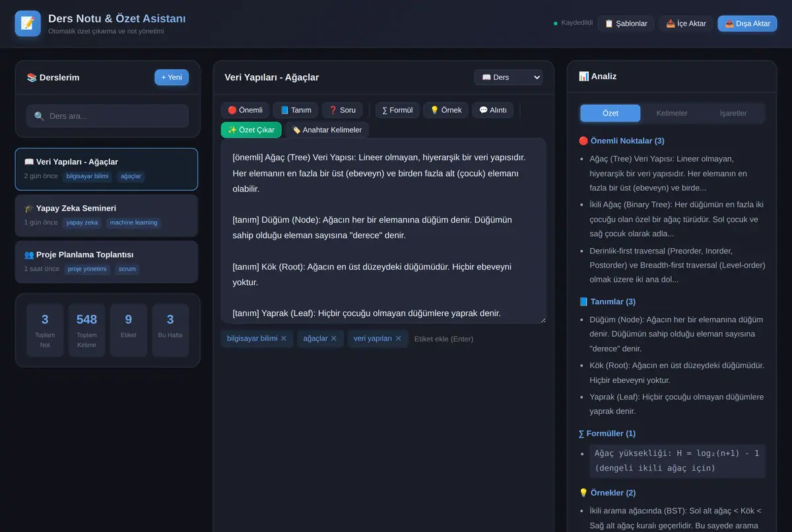
Task: Open the Yapay Zeka Semineri note
Action: coord(108,215)
